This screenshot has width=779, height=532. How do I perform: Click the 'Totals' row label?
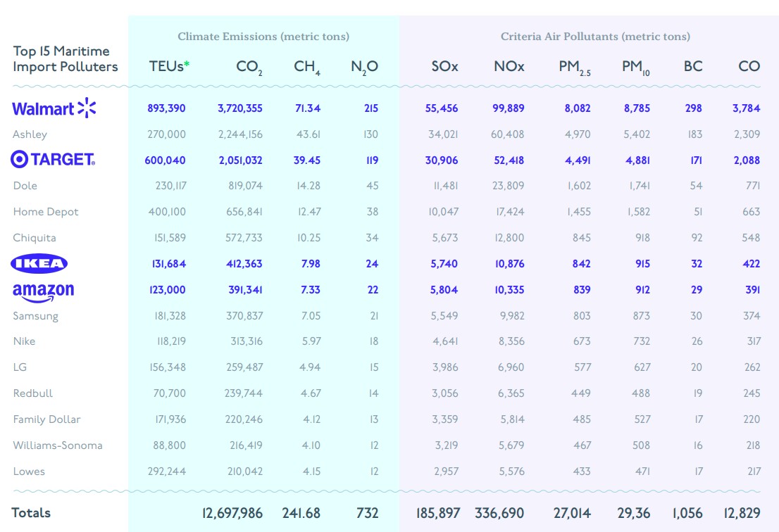point(31,512)
